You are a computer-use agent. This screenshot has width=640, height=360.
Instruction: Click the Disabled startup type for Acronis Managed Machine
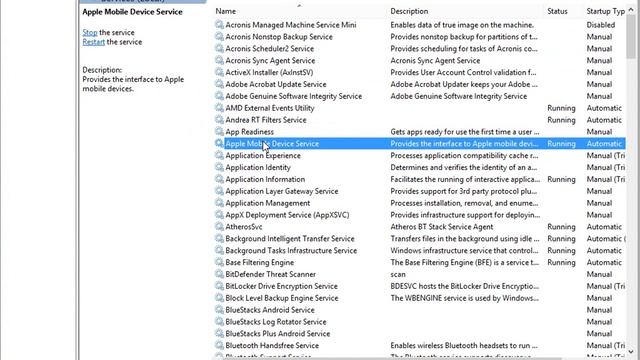click(600, 25)
